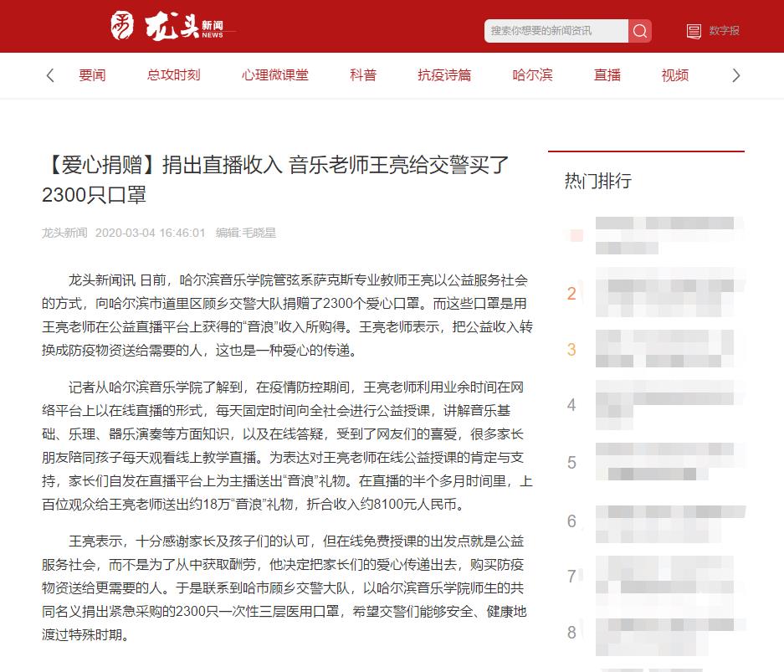784x672 pixels.
Task: Open the second hot-ranking article
Action: pyautogui.click(x=669, y=293)
